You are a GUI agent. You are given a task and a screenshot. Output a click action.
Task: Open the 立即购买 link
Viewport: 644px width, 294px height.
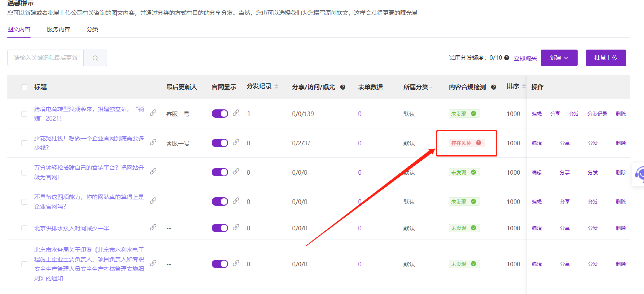coord(525,58)
